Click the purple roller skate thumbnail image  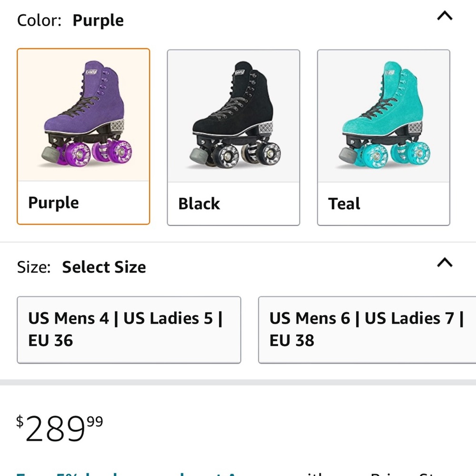[x=83, y=114]
